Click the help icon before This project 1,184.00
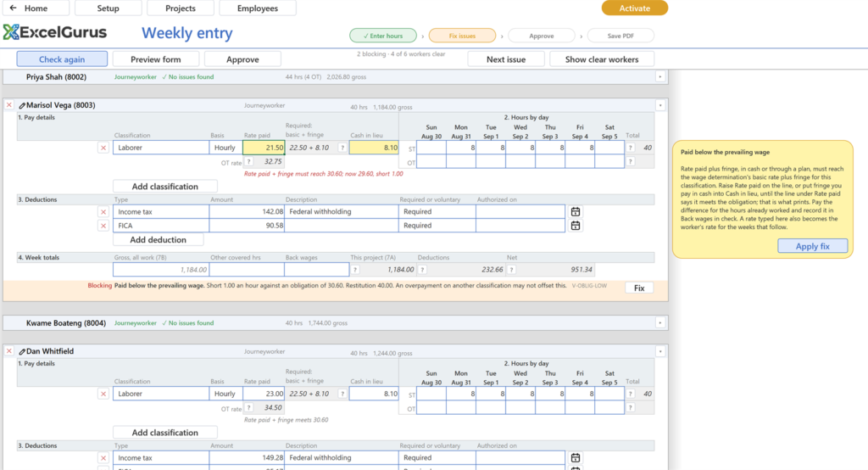This screenshot has height=470, width=868. point(355,270)
